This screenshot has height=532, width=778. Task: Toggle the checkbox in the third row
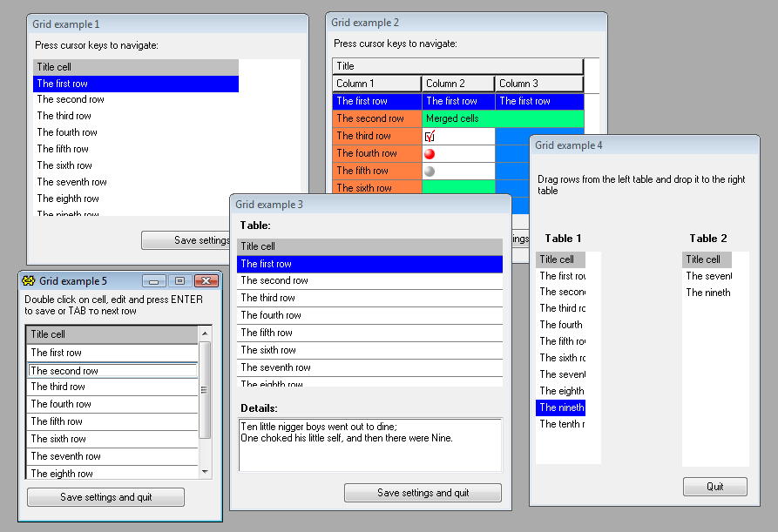(430, 136)
